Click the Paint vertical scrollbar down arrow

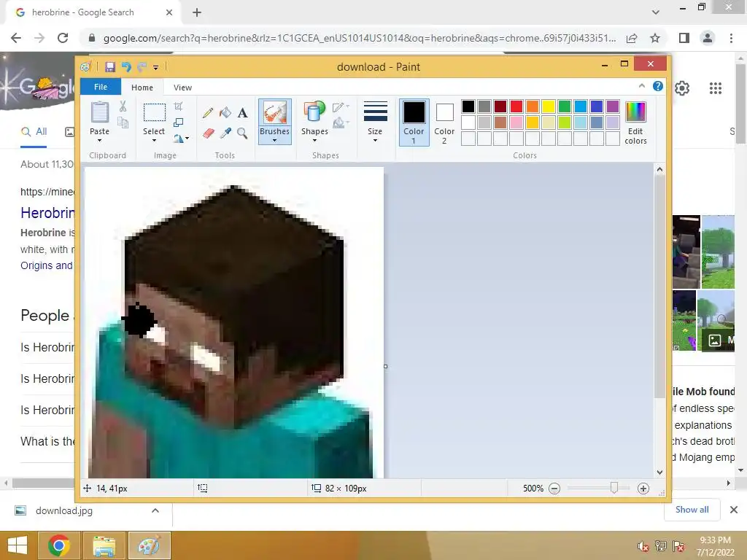tap(659, 472)
